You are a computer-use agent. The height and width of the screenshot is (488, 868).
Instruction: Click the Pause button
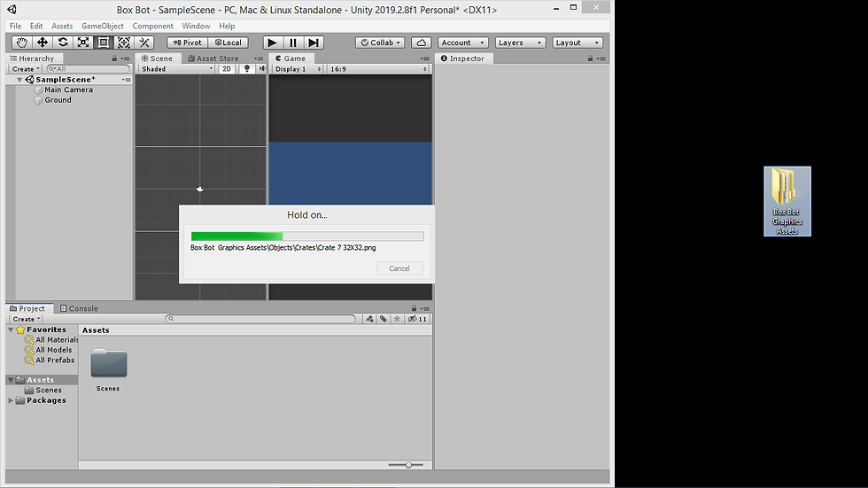(x=293, y=43)
